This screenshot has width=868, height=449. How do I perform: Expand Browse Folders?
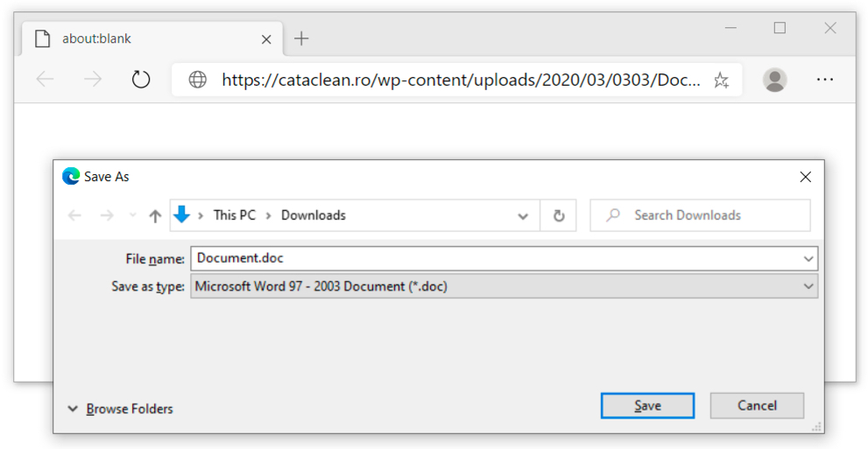coord(120,410)
